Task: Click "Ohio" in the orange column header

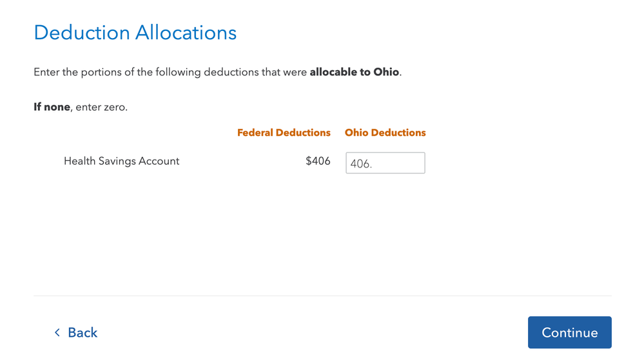Action: click(356, 133)
